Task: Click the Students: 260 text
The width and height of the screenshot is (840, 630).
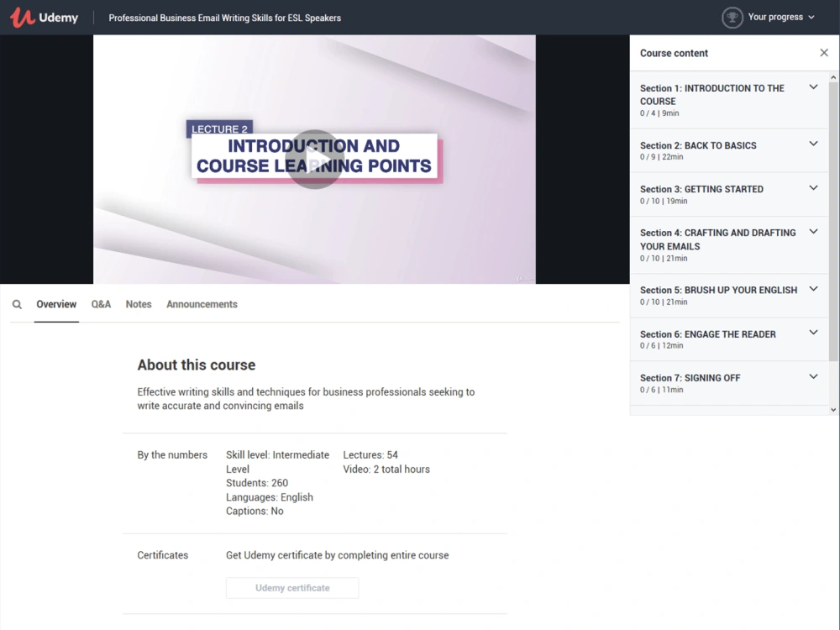Action: (x=256, y=483)
